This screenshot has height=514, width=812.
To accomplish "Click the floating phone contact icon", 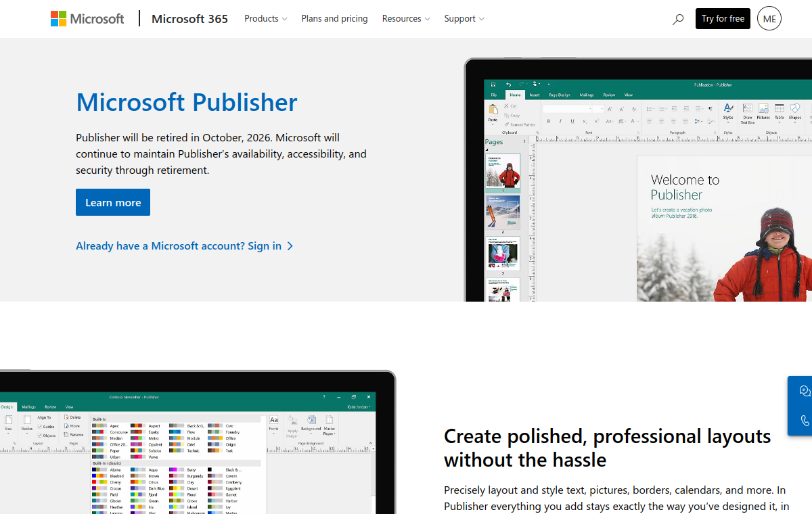I will tap(805, 421).
